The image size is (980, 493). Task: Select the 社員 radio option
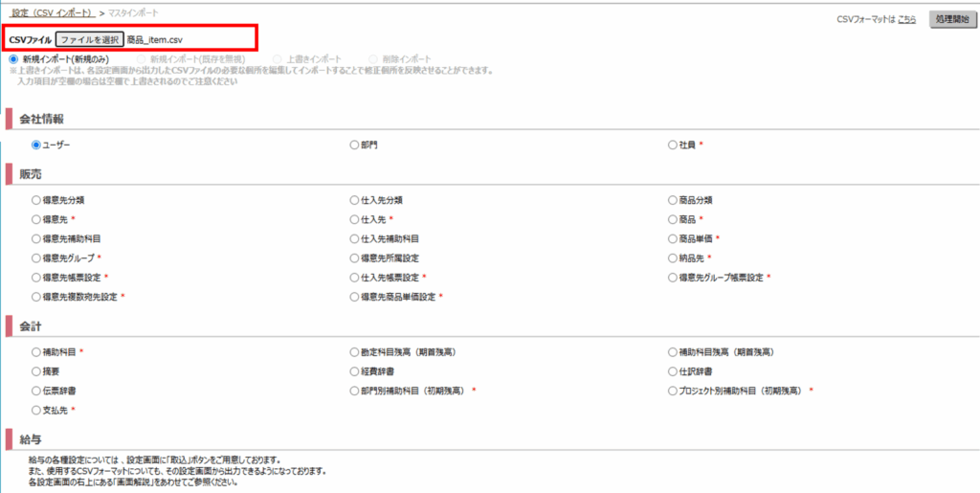pos(672,145)
